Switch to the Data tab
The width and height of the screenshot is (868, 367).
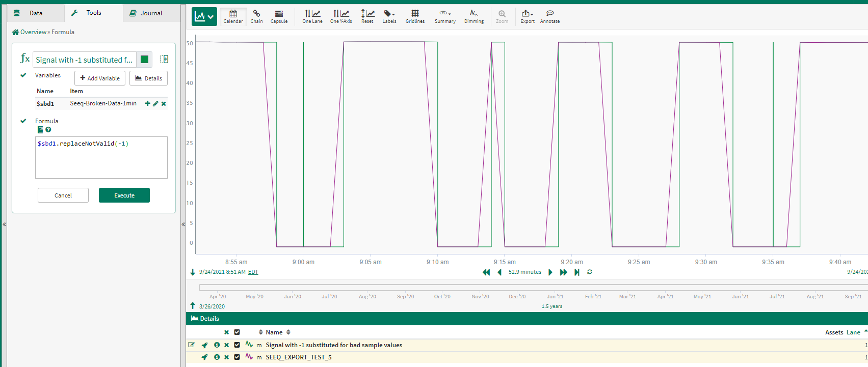click(36, 13)
